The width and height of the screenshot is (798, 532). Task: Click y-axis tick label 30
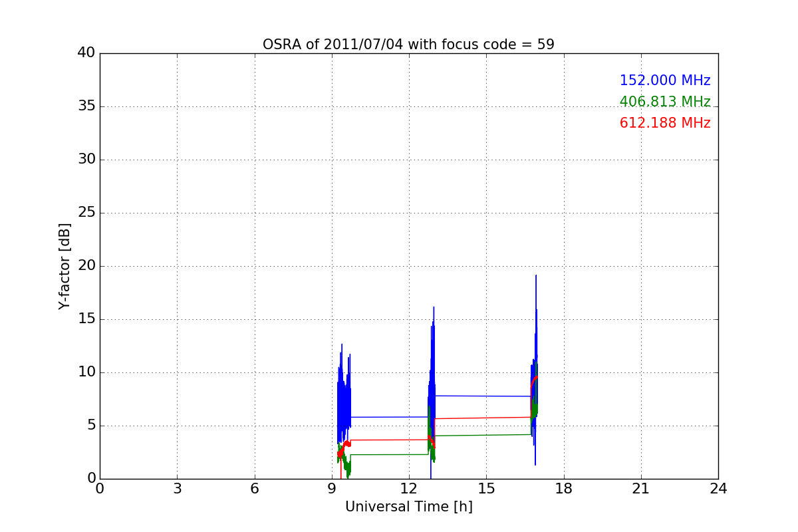point(86,160)
